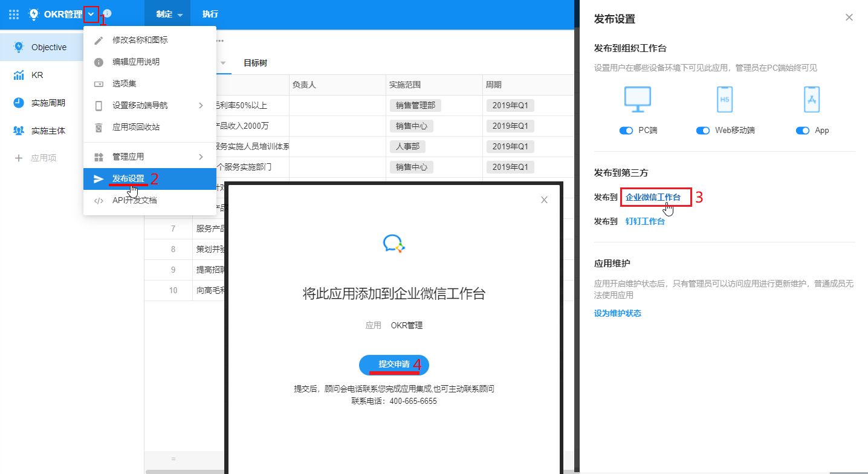Image resolution: width=868 pixels, height=474 pixels.
Task: Click the 应用项回收站 trash icon
Action: (x=99, y=127)
